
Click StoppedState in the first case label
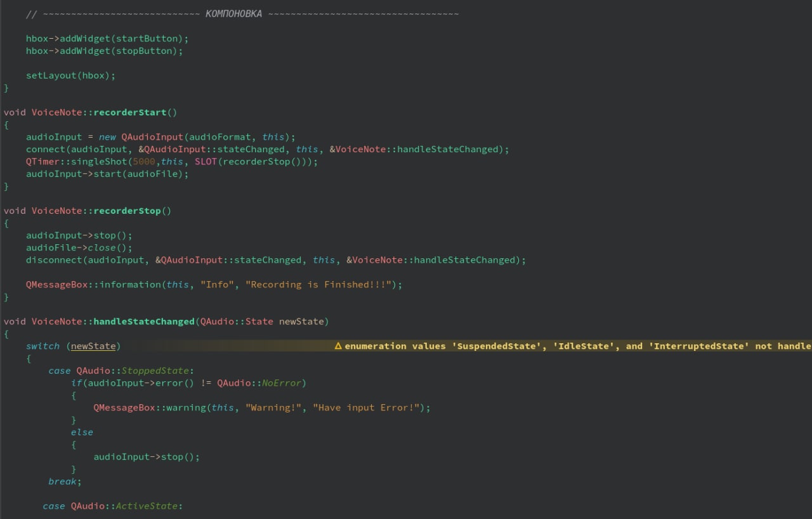coord(155,371)
